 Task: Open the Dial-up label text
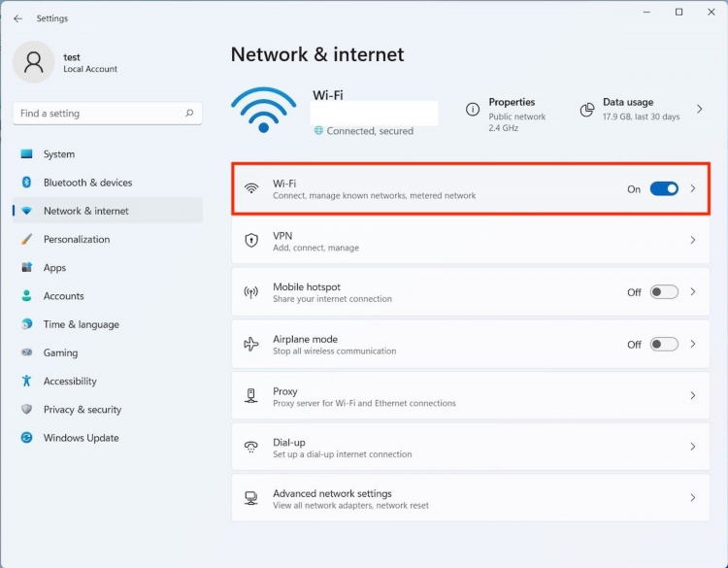click(x=289, y=442)
